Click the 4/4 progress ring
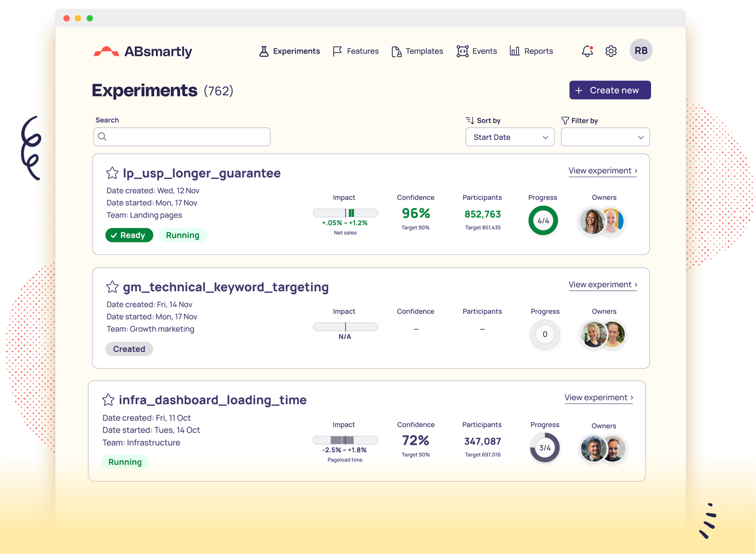 pos(543,221)
